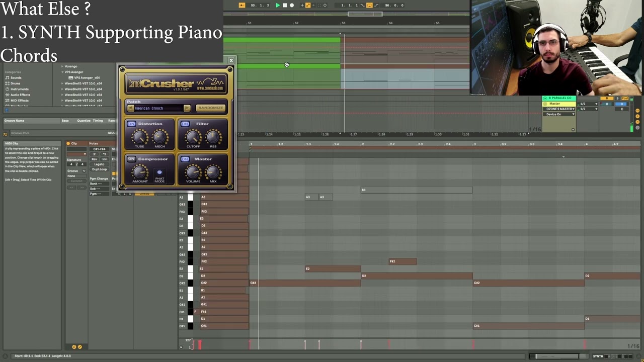Toggle the Loop switch in transport
This screenshot has height=362, width=644.
click(369, 5)
